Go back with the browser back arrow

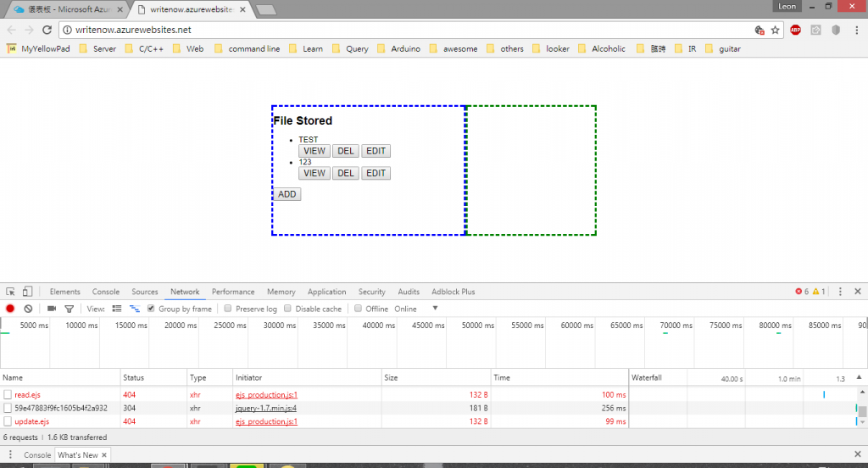(x=12, y=30)
